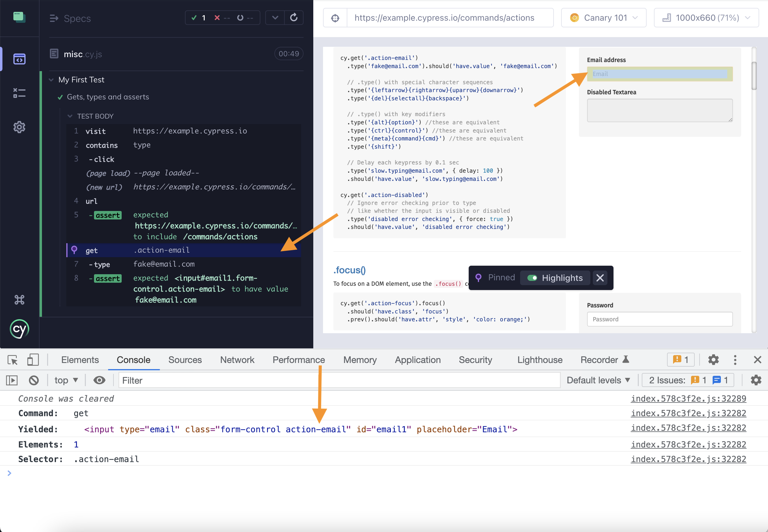Open the Selector Playground crosshair tool
Viewport: 768px width, 532px height.
335,18
